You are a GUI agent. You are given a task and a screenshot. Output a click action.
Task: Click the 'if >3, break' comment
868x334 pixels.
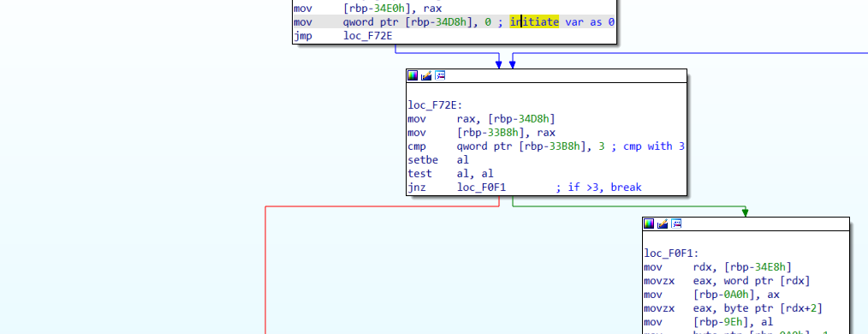coord(604,188)
